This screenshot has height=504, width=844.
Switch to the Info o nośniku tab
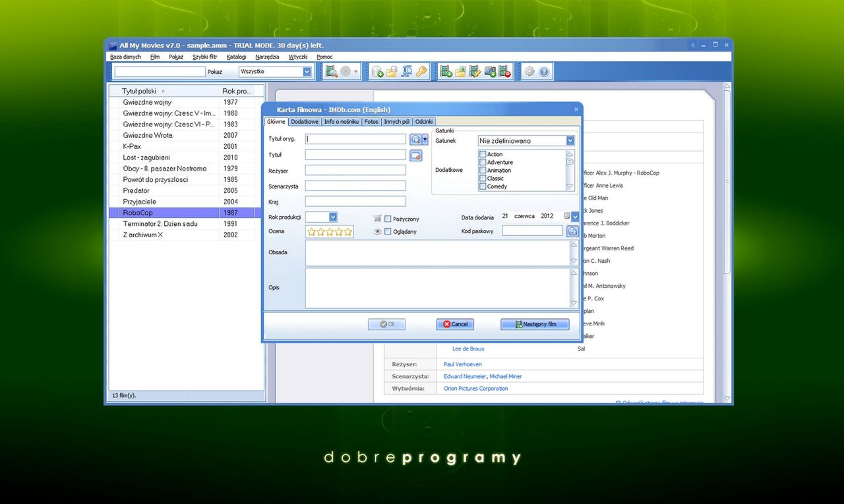point(342,121)
